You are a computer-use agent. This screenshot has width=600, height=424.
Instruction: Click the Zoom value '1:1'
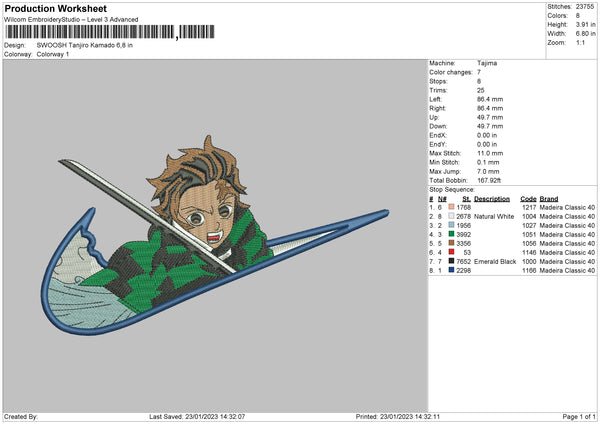(580, 42)
